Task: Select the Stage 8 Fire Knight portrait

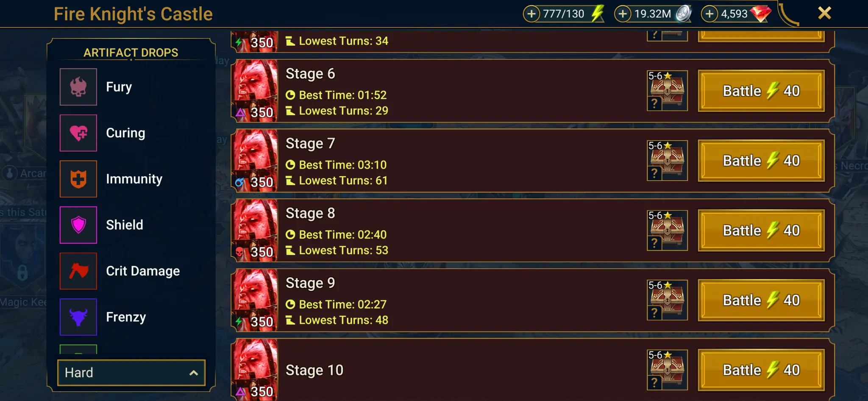Action: [254, 231]
